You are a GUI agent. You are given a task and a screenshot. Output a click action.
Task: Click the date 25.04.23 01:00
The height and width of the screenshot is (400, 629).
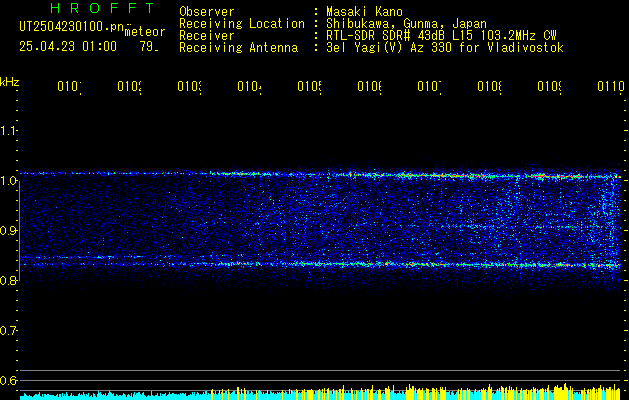coord(68,47)
